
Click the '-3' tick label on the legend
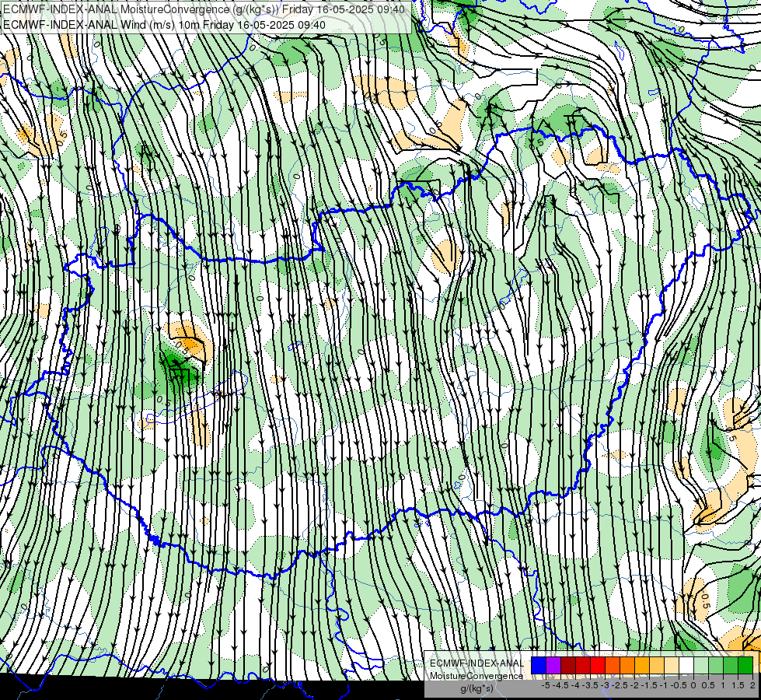[605, 685]
